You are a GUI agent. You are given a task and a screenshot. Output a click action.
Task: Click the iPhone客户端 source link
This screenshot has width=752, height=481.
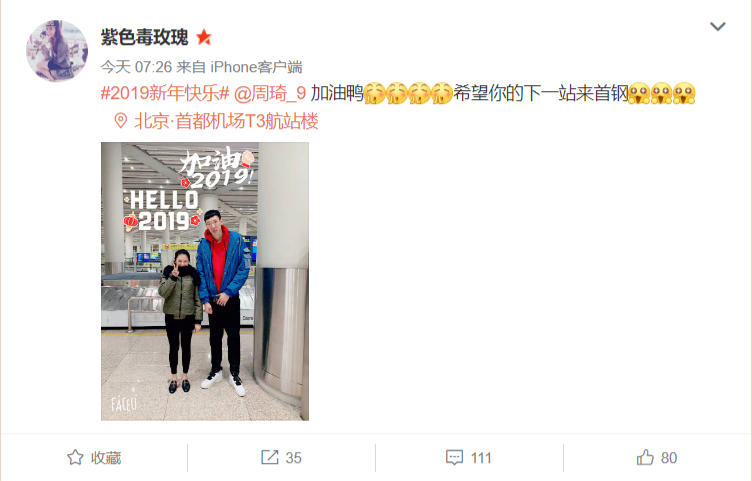tap(257, 67)
